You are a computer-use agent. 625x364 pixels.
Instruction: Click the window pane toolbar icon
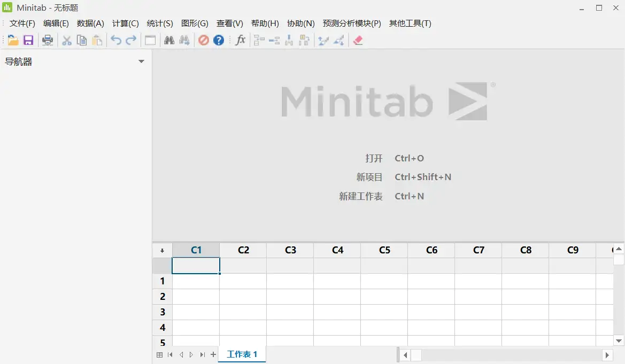pyautogui.click(x=150, y=40)
